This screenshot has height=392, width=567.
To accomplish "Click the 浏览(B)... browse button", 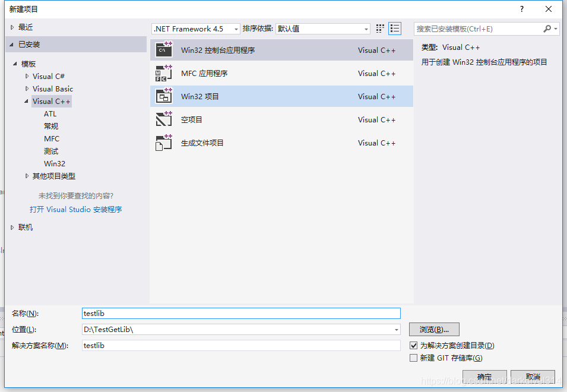I will tap(434, 330).
